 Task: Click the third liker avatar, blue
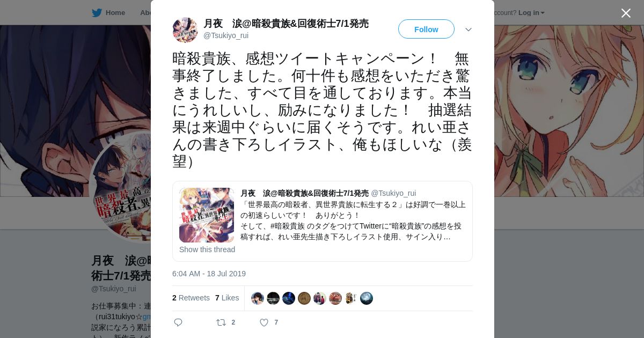coord(289,298)
